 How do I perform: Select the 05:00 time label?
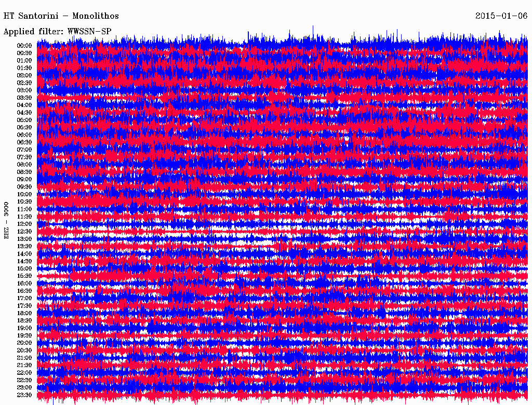tap(24, 120)
